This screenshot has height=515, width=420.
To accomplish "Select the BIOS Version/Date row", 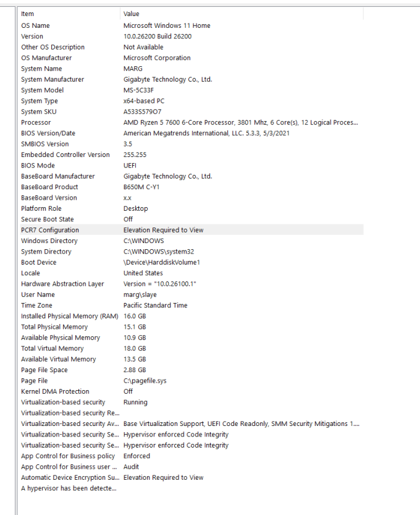I will [x=191, y=134].
